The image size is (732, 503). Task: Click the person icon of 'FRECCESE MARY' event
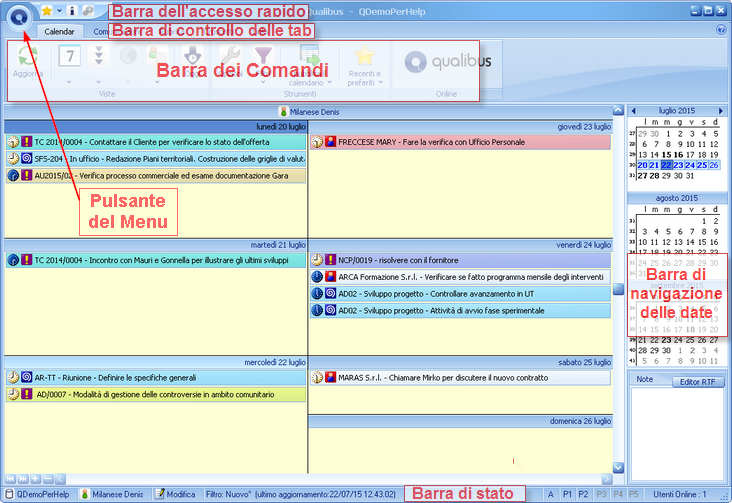[331, 142]
